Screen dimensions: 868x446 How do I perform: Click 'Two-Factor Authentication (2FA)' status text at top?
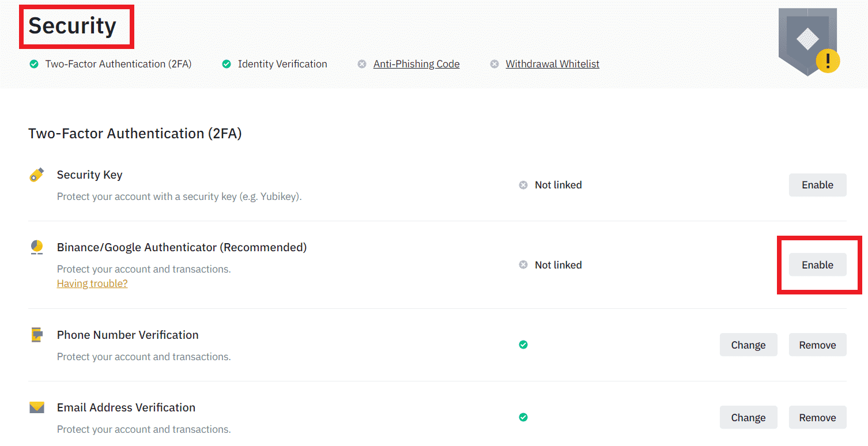coord(118,64)
